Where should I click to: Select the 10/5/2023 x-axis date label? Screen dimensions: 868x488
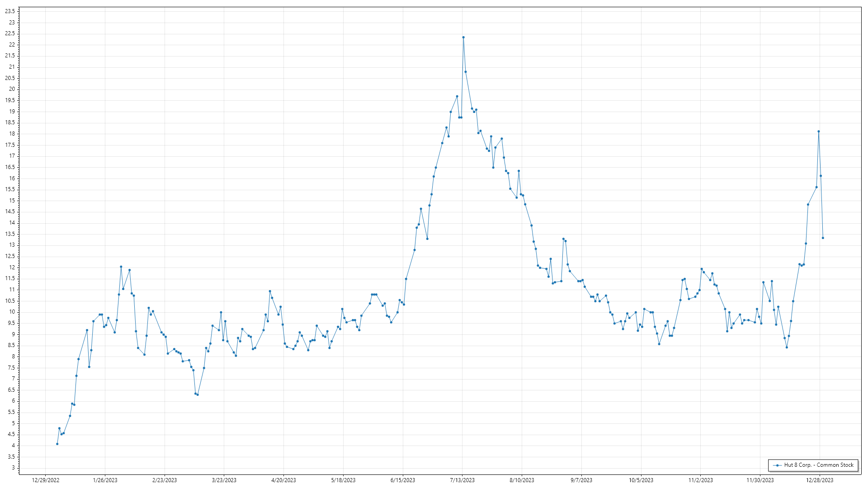point(641,480)
